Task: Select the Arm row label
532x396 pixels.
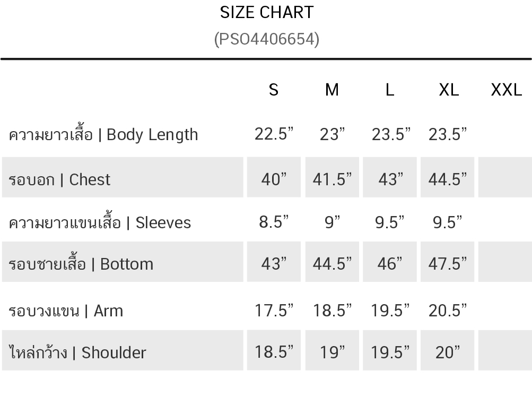Action: point(66,311)
